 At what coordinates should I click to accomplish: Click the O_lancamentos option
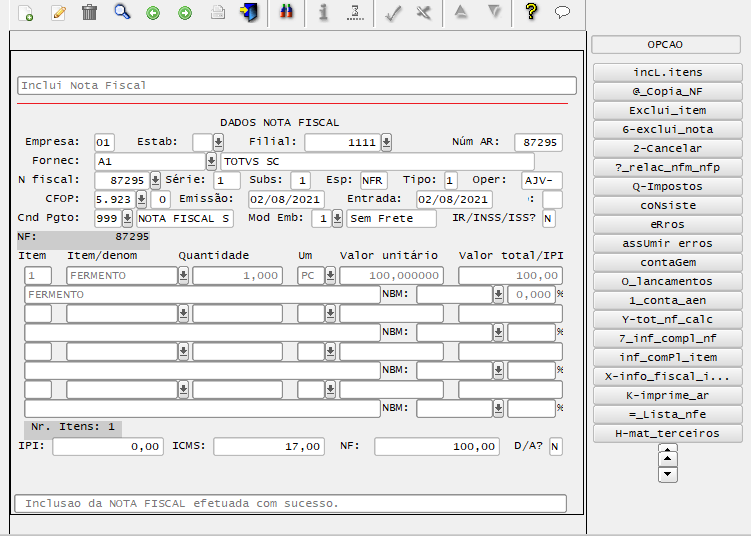click(668, 281)
